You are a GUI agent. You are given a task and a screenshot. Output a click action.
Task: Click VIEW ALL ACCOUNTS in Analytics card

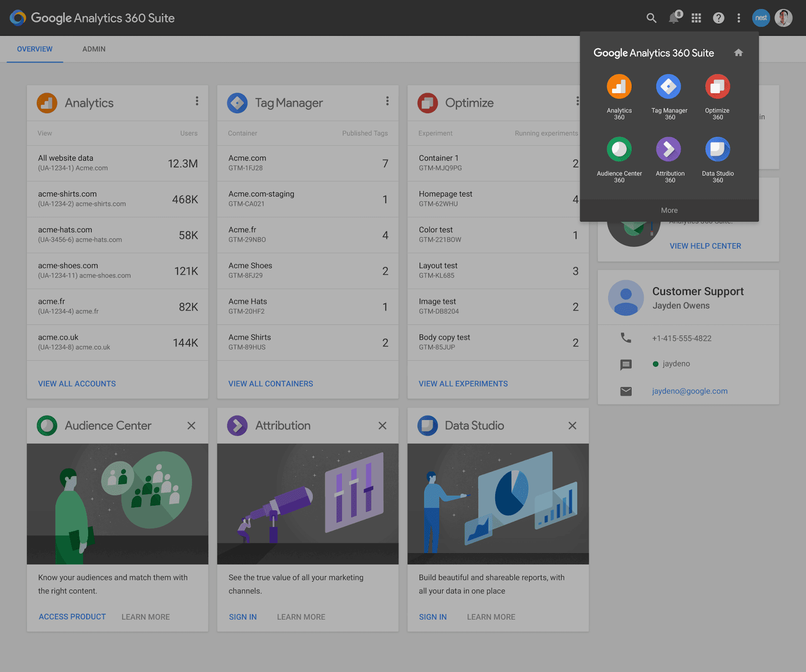pyautogui.click(x=77, y=383)
